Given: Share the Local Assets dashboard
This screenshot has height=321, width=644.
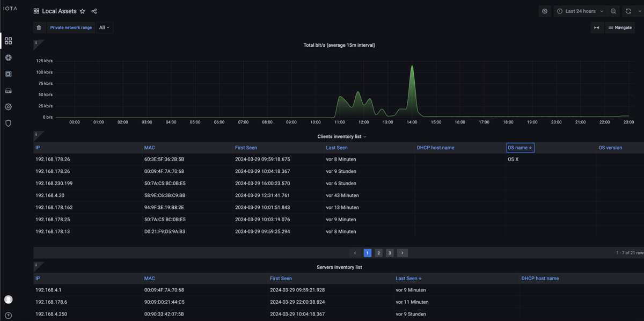Looking at the screenshot, I should point(94,11).
